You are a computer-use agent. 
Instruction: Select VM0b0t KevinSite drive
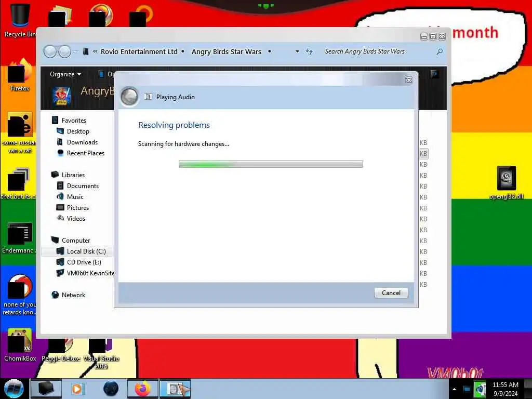(86, 273)
